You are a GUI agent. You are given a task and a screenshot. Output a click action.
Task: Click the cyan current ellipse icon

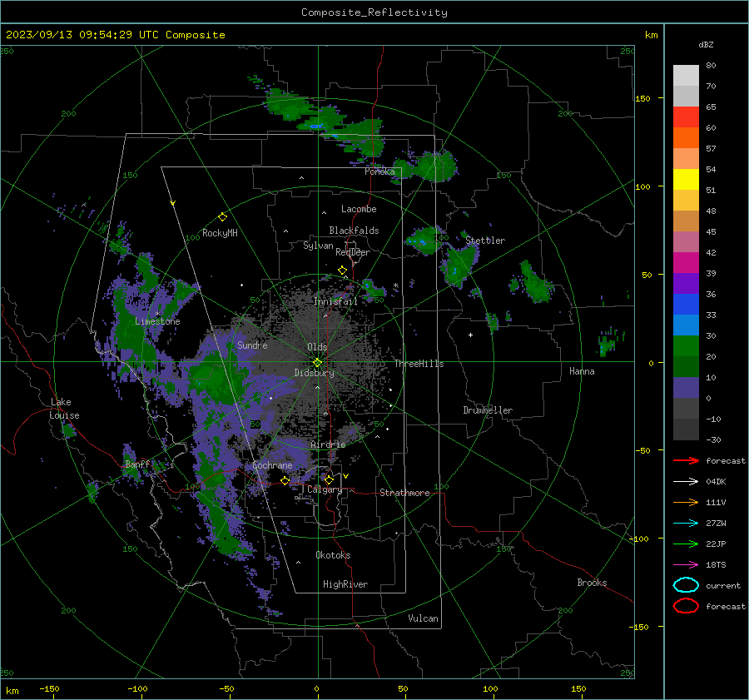pos(686,585)
